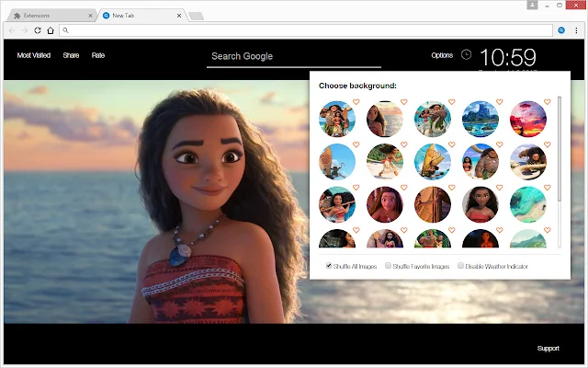The image size is (588, 368).
Task: Click the back navigation arrow
Action: (x=12, y=30)
